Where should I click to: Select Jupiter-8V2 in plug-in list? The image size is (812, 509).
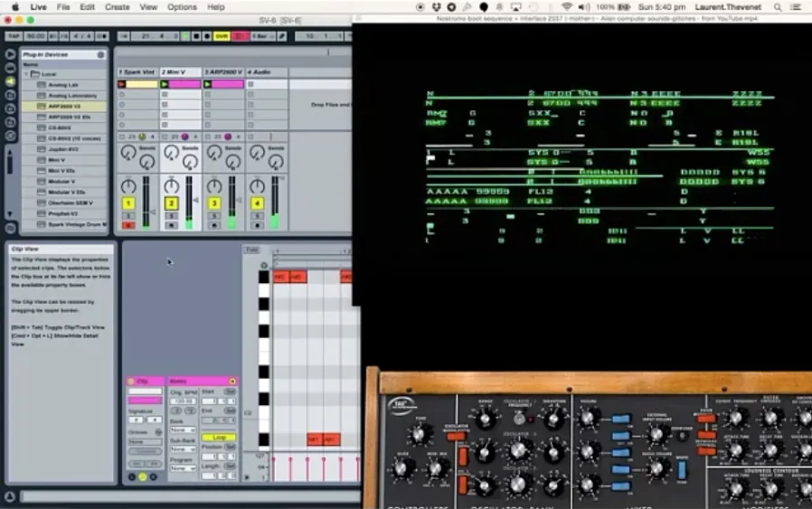65,149
